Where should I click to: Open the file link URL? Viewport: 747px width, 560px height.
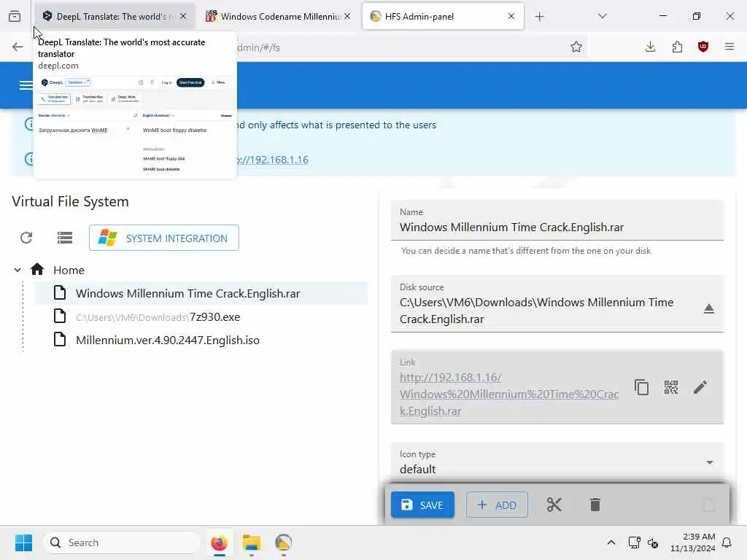click(x=508, y=394)
